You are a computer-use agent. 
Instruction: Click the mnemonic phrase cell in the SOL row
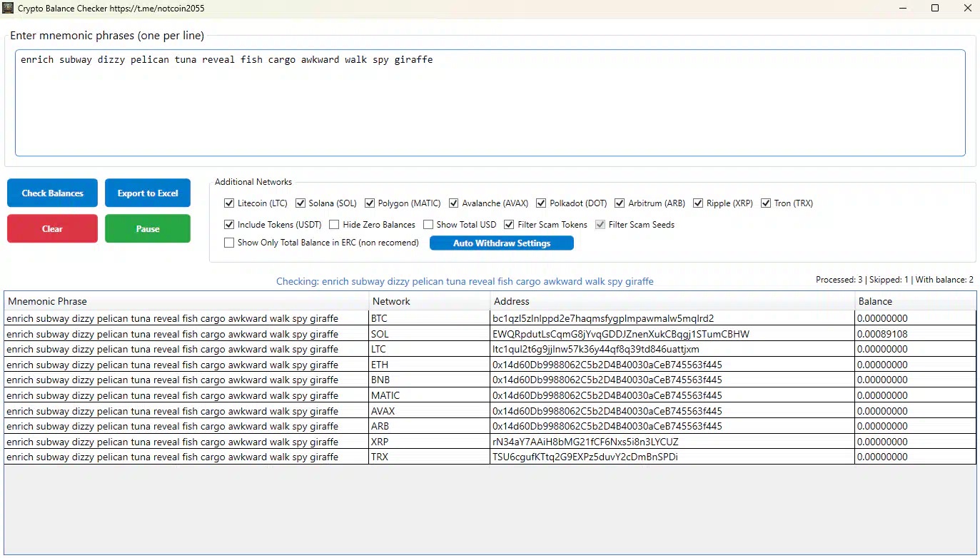pos(186,334)
